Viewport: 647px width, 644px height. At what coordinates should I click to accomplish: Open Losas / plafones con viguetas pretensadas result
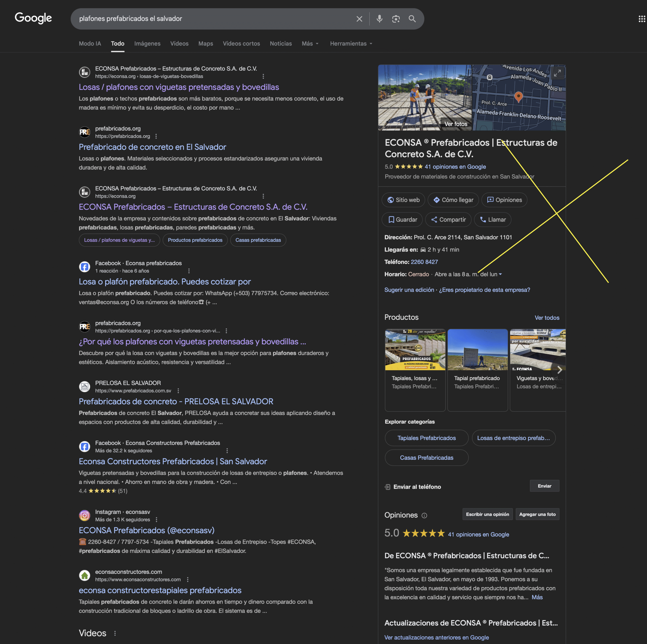pyautogui.click(x=179, y=87)
